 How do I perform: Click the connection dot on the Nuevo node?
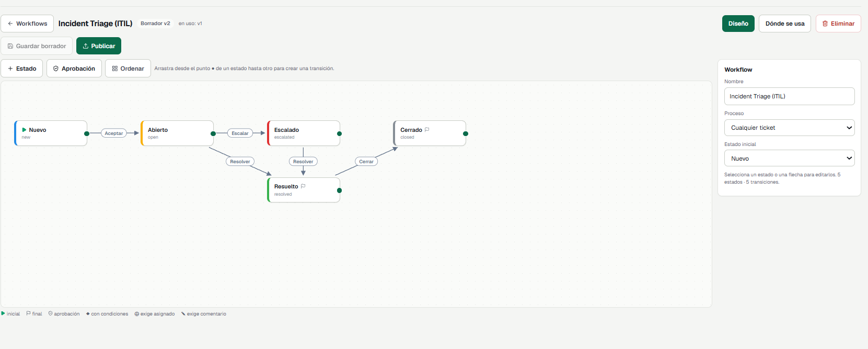[87, 133]
